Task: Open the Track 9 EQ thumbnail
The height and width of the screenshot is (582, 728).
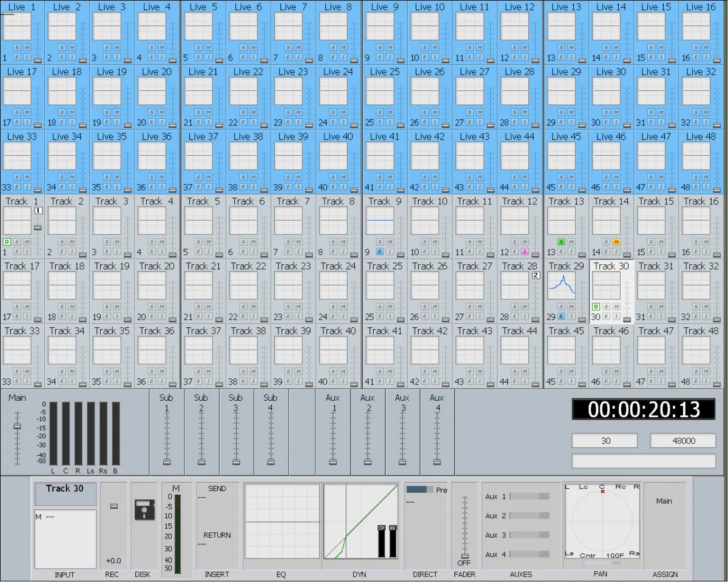Action: click(380, 220)
